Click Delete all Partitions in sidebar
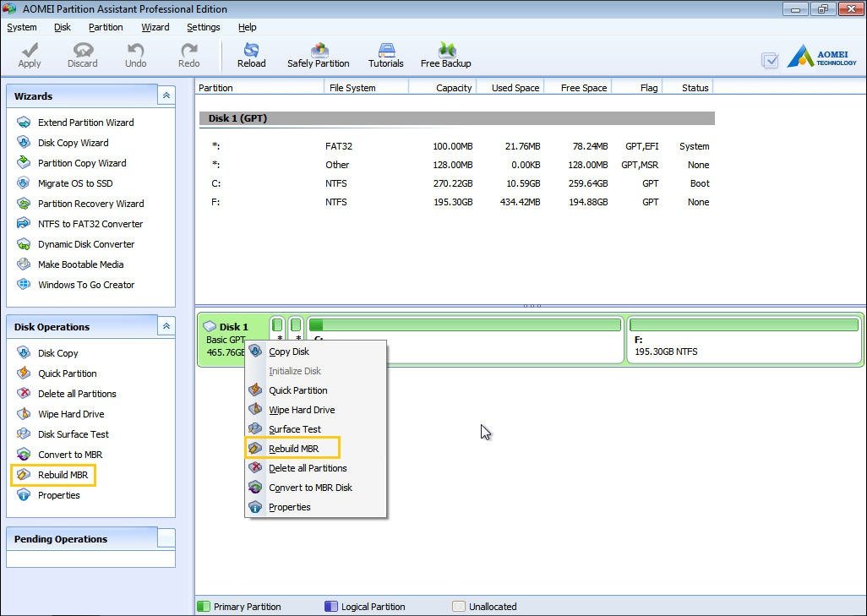 67,394
